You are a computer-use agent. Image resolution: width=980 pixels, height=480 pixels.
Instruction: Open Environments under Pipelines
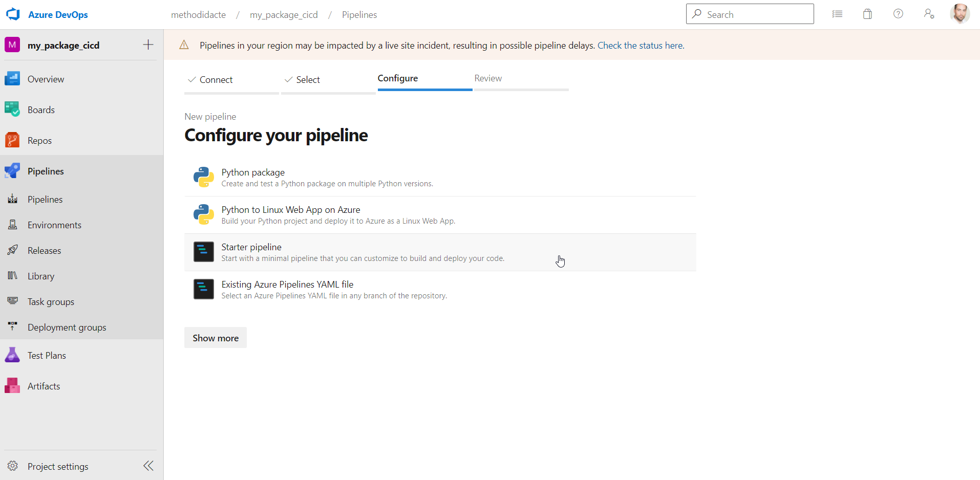(54, 225)
